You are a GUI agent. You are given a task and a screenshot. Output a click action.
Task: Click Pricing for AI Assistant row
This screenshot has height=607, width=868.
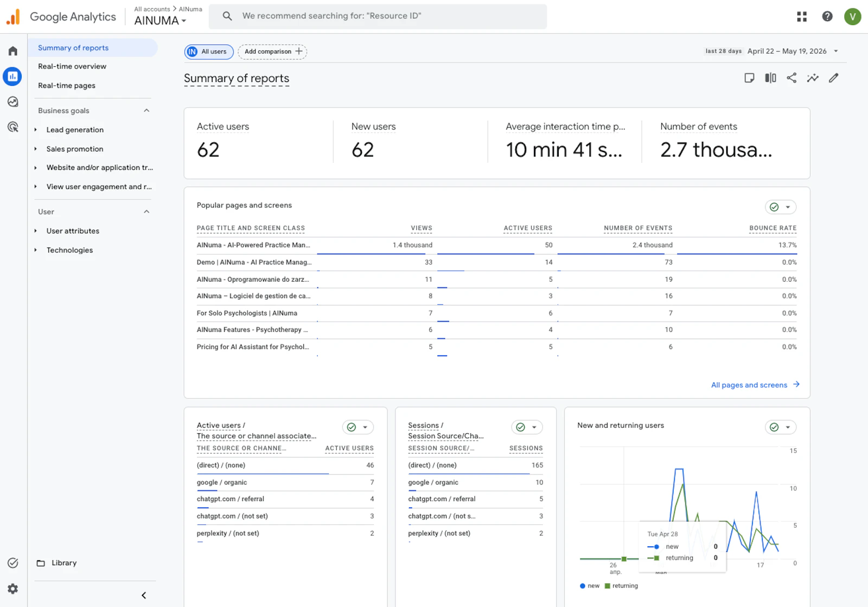497,347
